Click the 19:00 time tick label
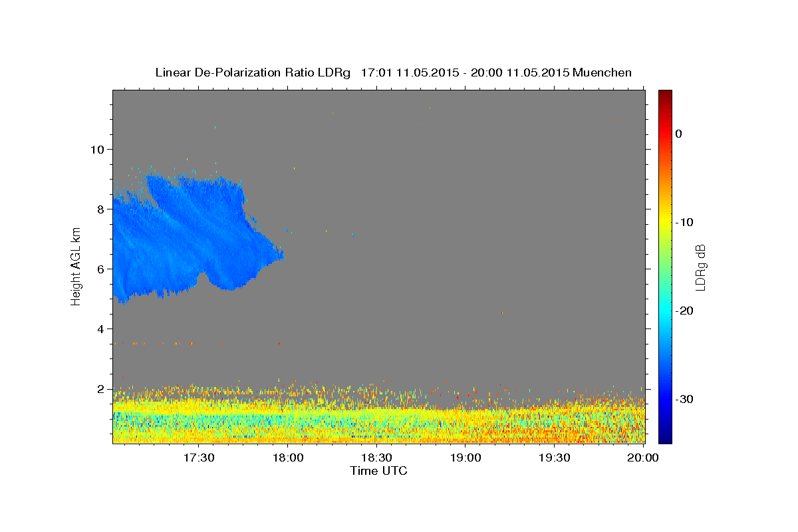Image resolution: width=798 pixels, height=532 pixels. pos(465,458)
